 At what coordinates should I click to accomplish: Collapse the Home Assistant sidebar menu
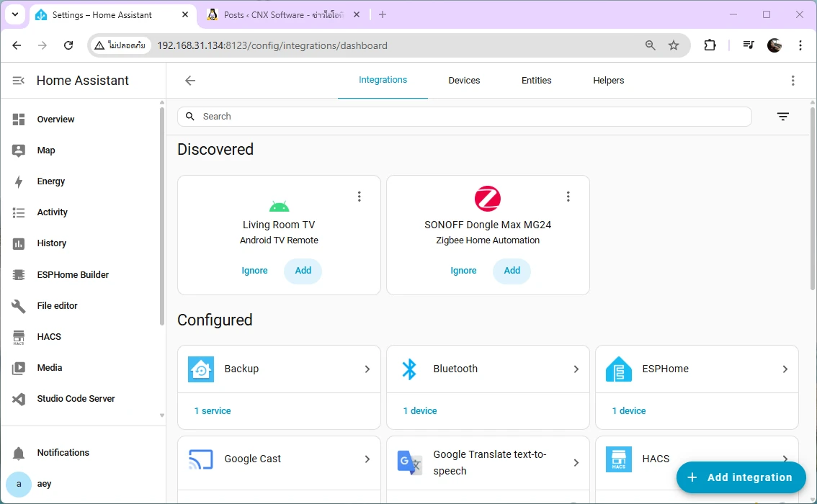pyautogui.click(x=19, y=81)
